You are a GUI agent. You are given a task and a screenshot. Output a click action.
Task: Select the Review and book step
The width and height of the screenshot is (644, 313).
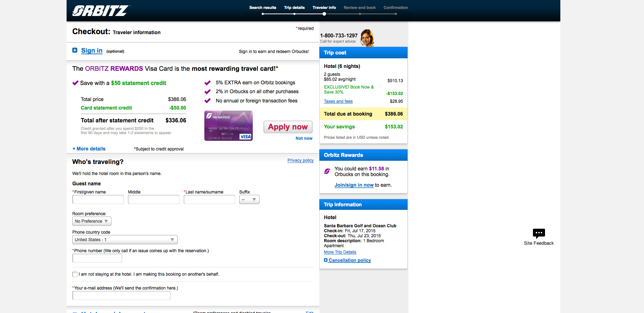(360, 7)
